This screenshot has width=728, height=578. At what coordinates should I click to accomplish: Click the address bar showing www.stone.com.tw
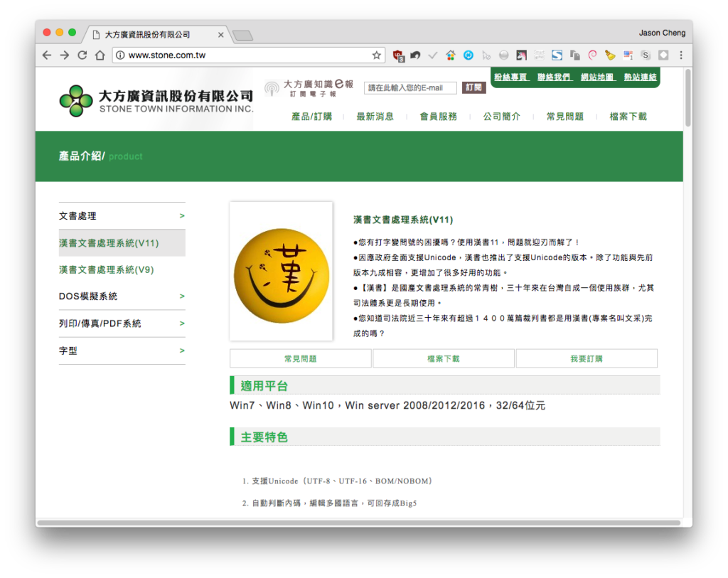pos(249,55)
